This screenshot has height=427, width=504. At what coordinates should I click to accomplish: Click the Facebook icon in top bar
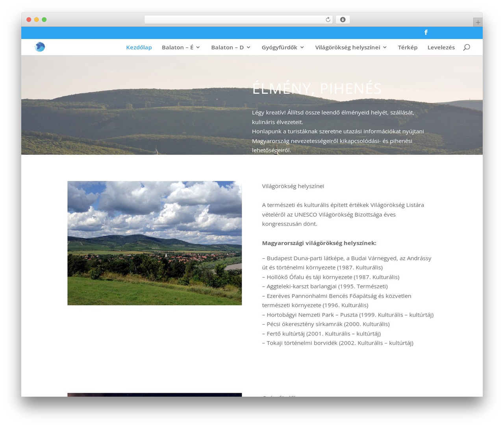pos(426,32)
